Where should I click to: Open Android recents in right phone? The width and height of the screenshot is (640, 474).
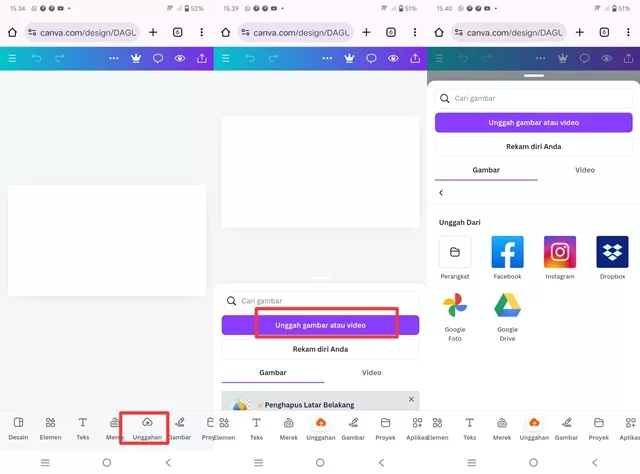(472, 463)
